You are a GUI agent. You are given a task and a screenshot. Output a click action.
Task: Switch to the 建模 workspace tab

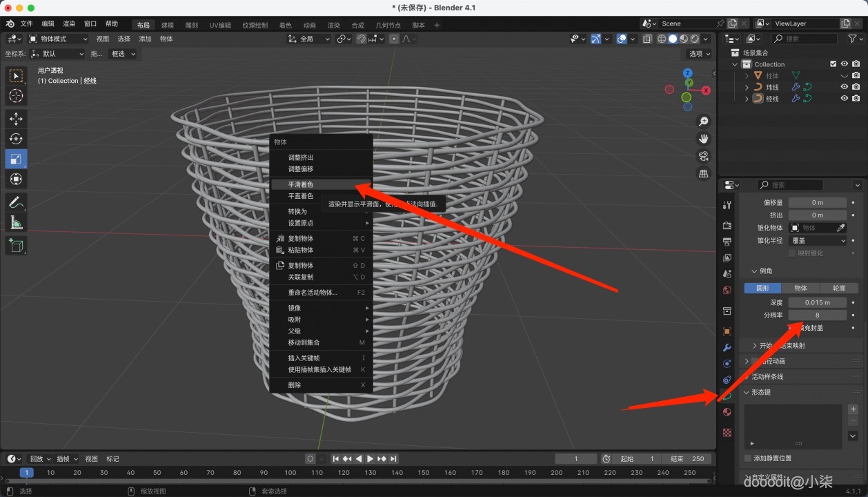click(x=168, y=25)
